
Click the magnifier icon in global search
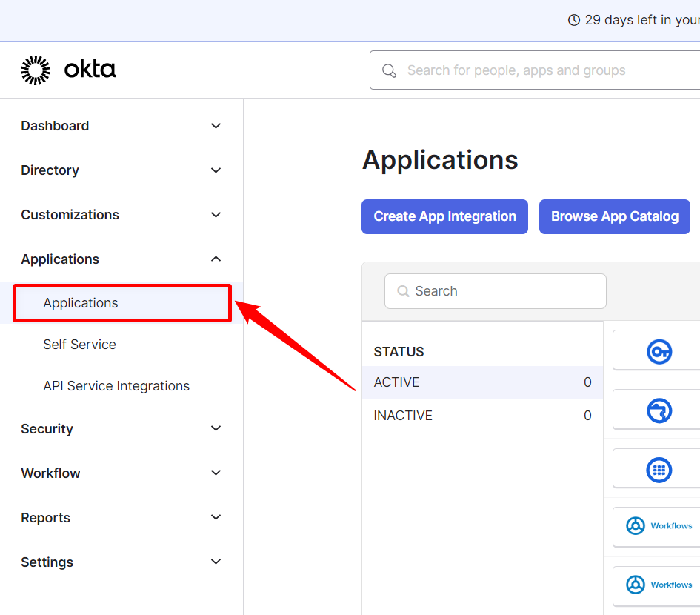coord(389,70)
